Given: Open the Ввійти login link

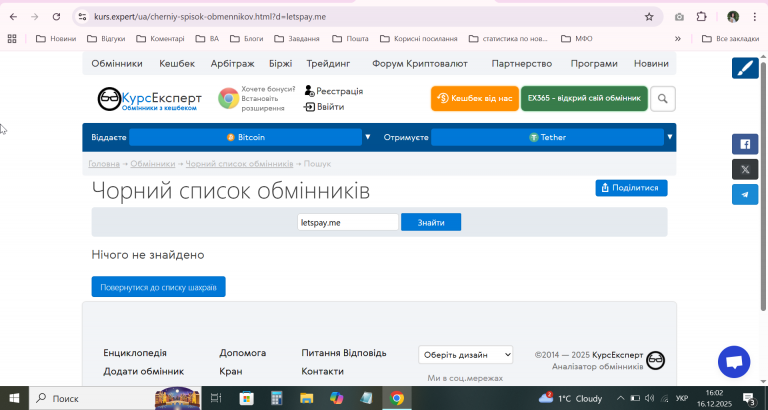Looking at the screenshot, I should point(324,106).
